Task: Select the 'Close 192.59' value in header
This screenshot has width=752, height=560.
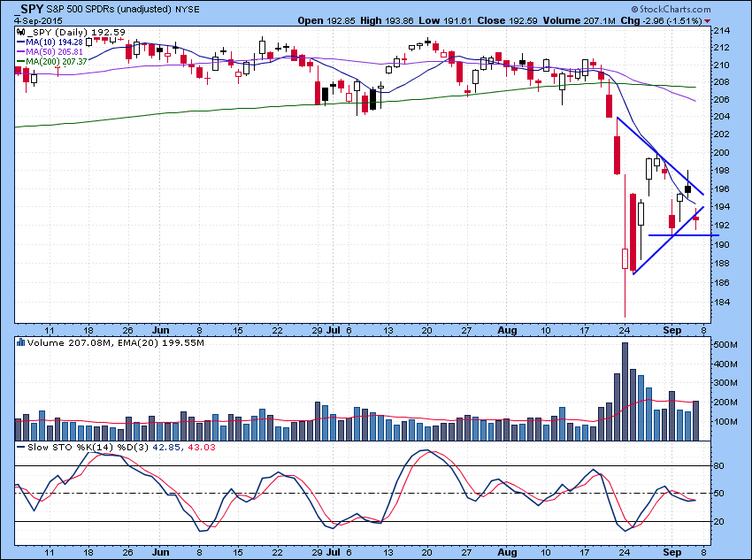Action: click(508, 20)
